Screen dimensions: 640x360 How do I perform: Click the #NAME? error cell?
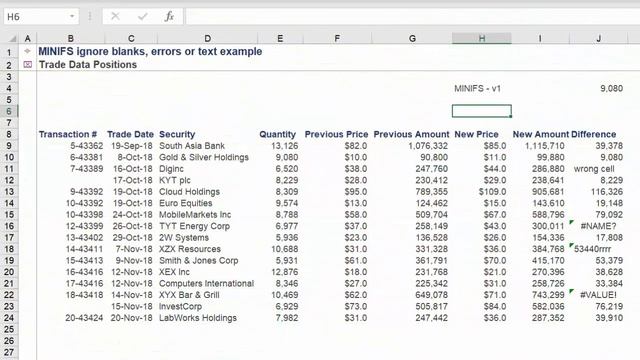click(598, 226)
